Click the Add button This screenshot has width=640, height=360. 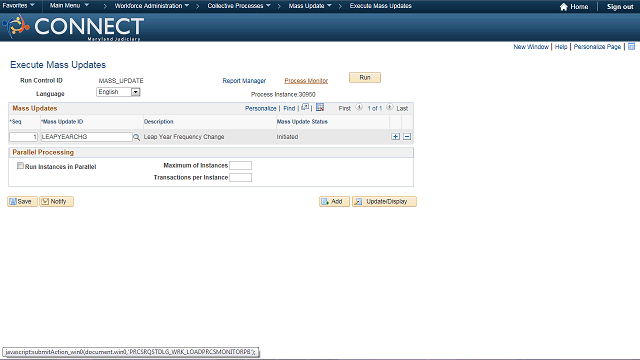tap(334, 202)
